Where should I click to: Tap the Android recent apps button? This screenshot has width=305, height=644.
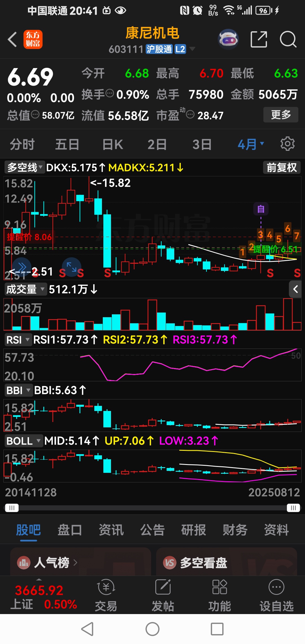click(x=217, y=629)
